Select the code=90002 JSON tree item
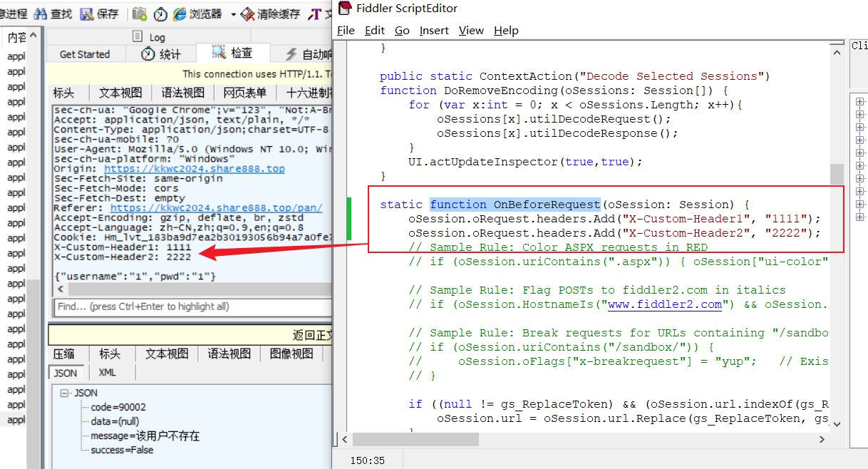The height and width of the screenshot is (469, 868). click(118, 407)
